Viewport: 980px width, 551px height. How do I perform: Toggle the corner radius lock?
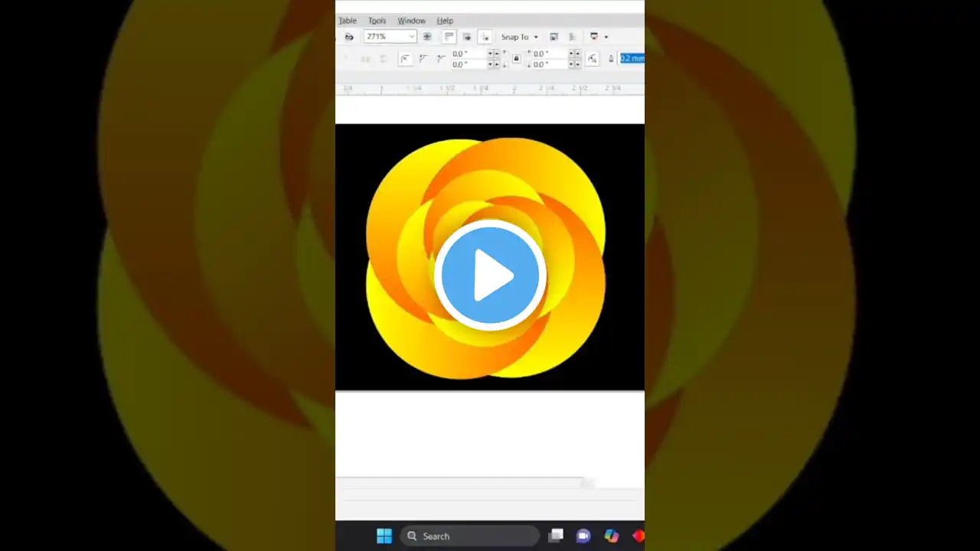516,59
